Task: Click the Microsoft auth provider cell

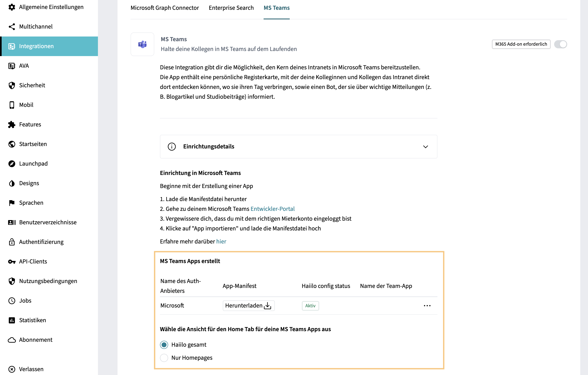Action: (x=172, y=305)
